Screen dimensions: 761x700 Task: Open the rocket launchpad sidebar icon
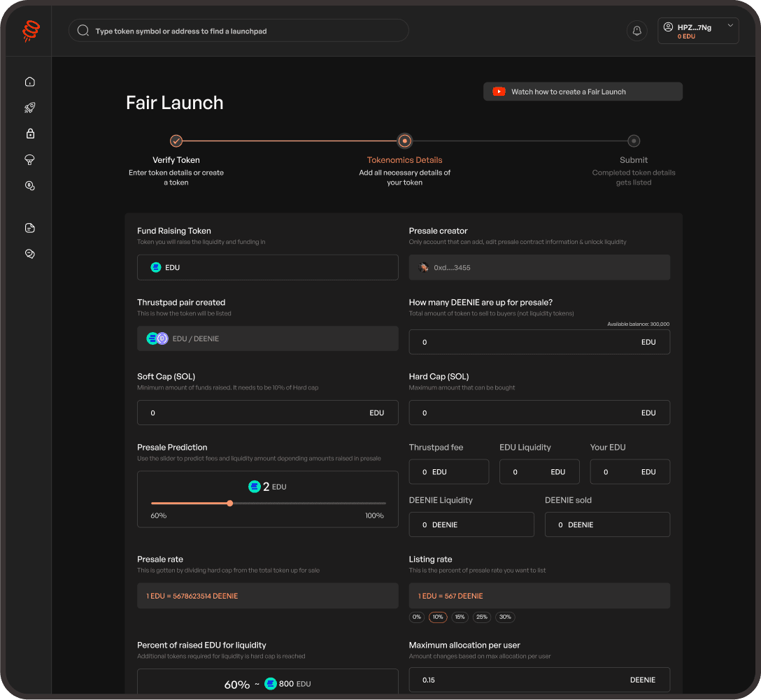pyautogui.click(x=30, y=108)
